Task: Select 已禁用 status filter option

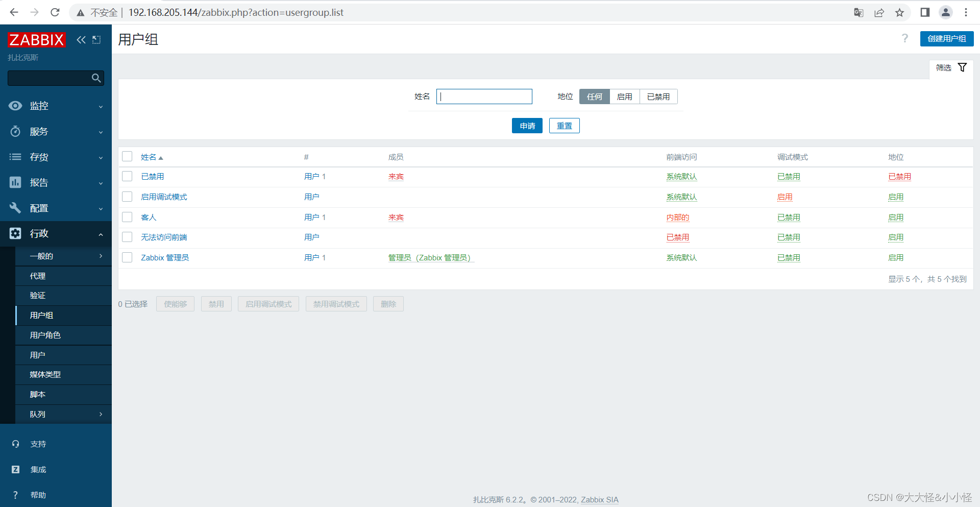Action: [x=658, y=96]
